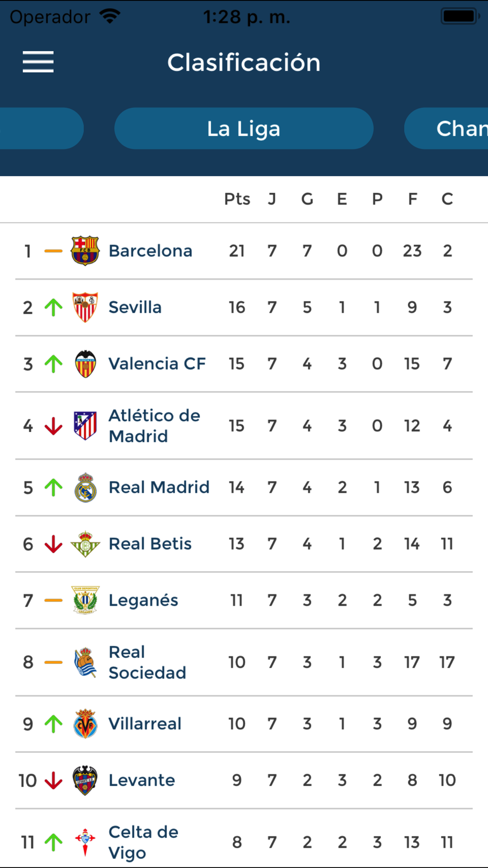
Task: Open the Real Madrid team name
Action: pyautogui.click(x=159, y=487)
